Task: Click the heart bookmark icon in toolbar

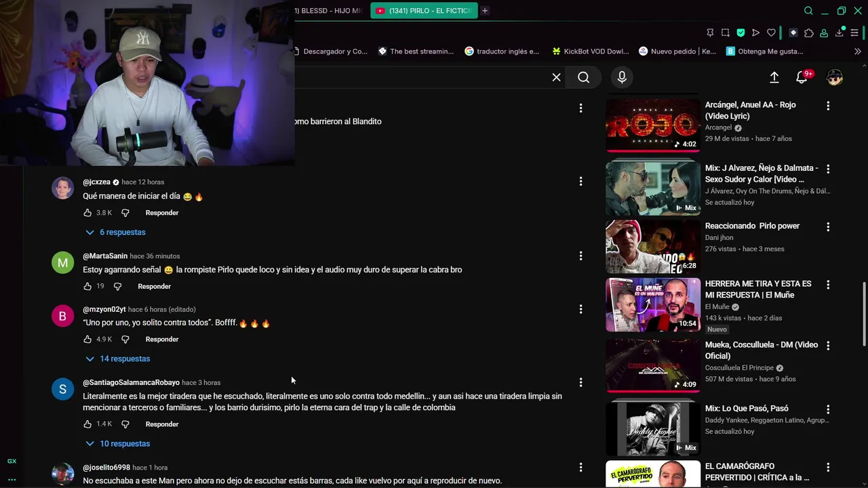Action: point(771,33)
